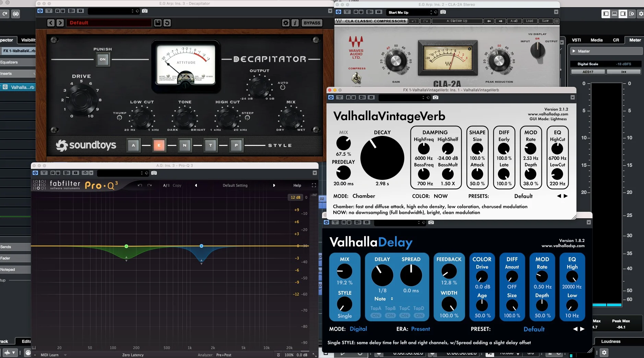Select Decapitator style T
Viewport: 644px width, 358px height.
211,145
